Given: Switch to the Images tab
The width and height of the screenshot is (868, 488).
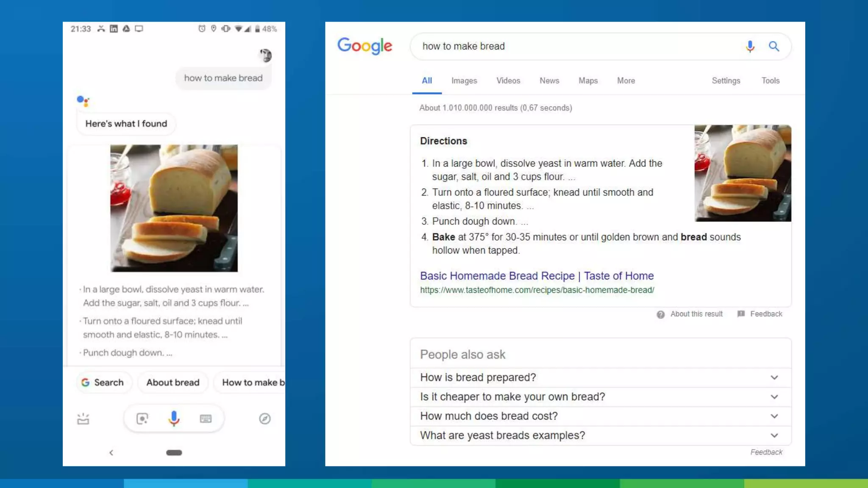Looking at the screenshot, I should 464,80.
